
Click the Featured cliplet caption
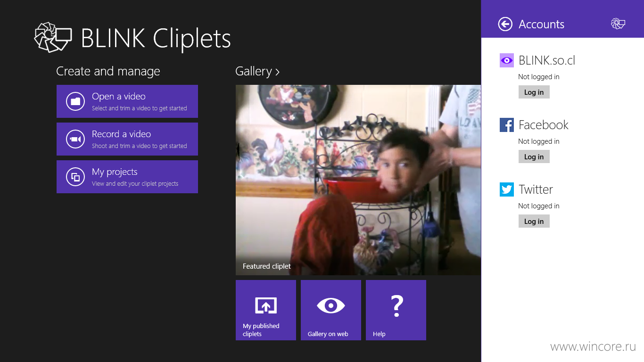click(x=267, y=266)
